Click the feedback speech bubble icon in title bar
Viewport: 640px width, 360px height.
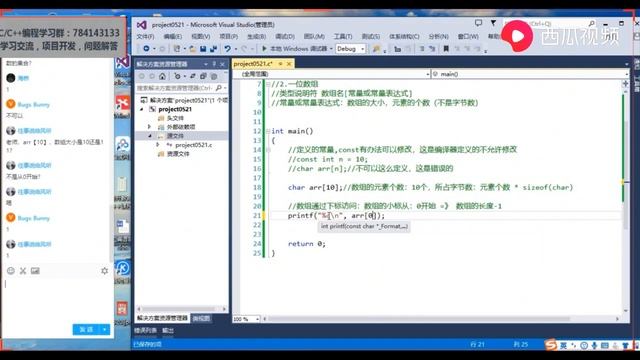point(478,23)
